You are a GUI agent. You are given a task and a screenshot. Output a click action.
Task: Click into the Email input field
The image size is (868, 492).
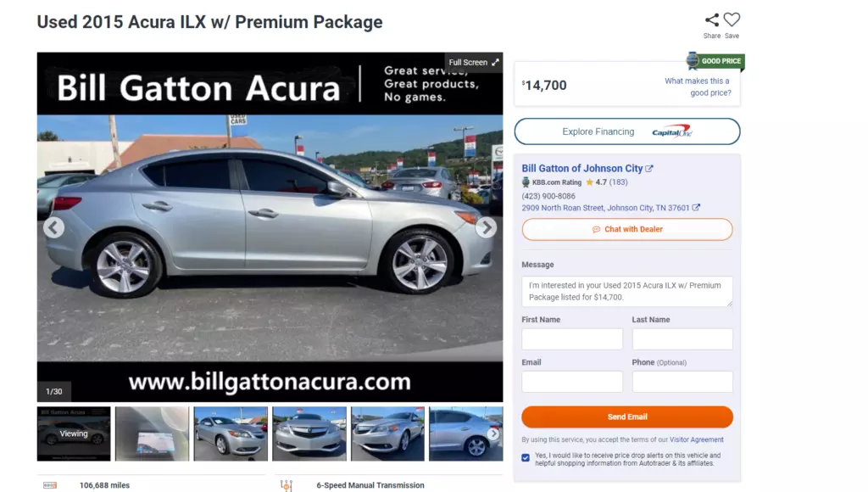point(572,382)
